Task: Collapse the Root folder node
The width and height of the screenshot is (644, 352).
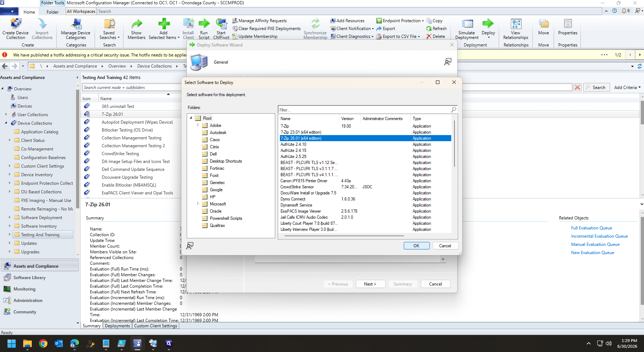Action: coord(191,118)
